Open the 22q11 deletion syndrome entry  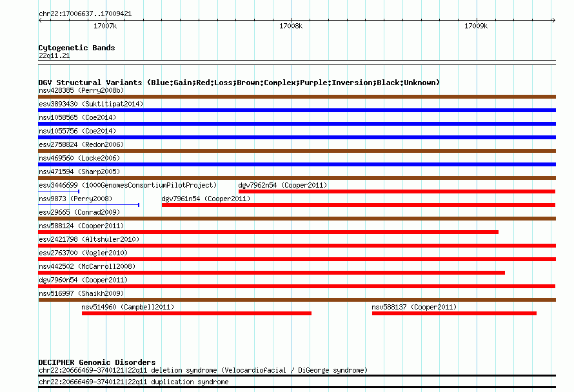click(x=203, y=371)
